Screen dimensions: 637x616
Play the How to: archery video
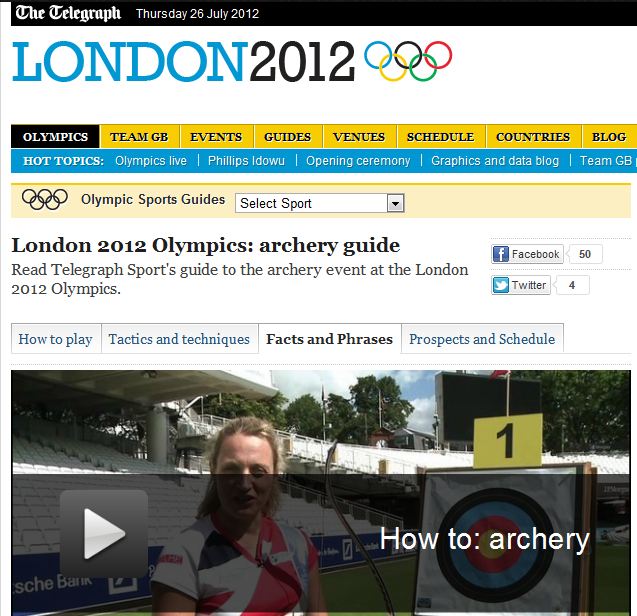[104, 534]
